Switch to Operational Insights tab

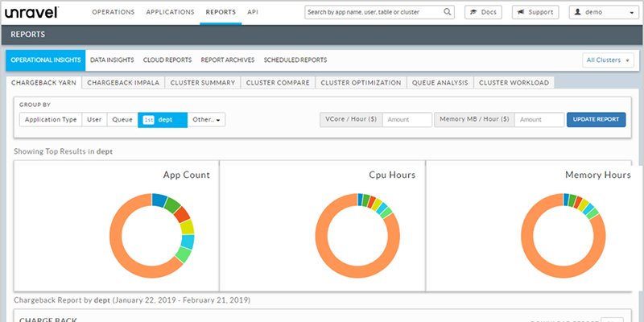[x=46, y=60]
